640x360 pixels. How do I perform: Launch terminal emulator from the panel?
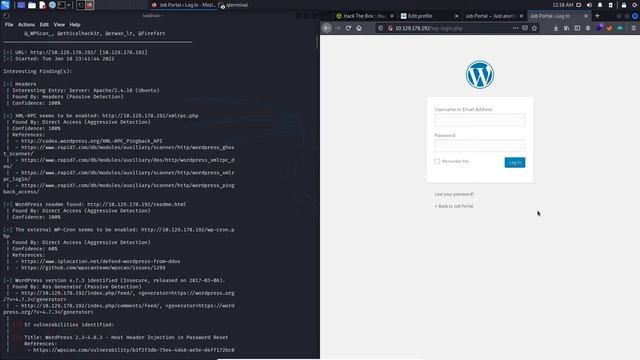[x=62, y=5]
